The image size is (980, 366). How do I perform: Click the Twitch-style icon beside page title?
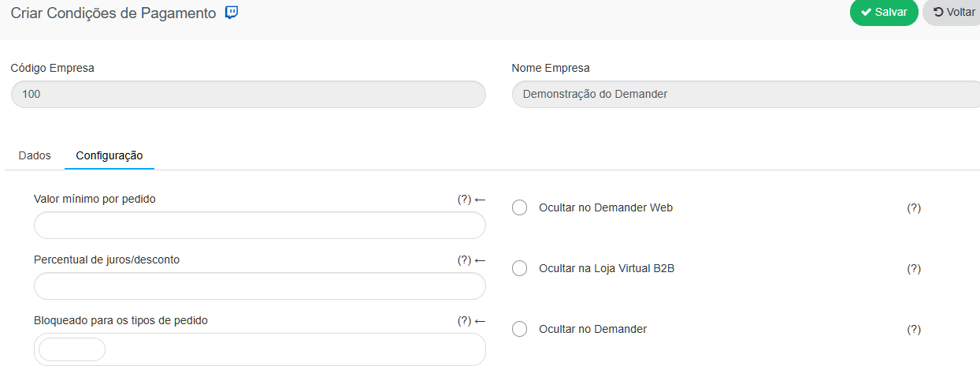(232, 13)
